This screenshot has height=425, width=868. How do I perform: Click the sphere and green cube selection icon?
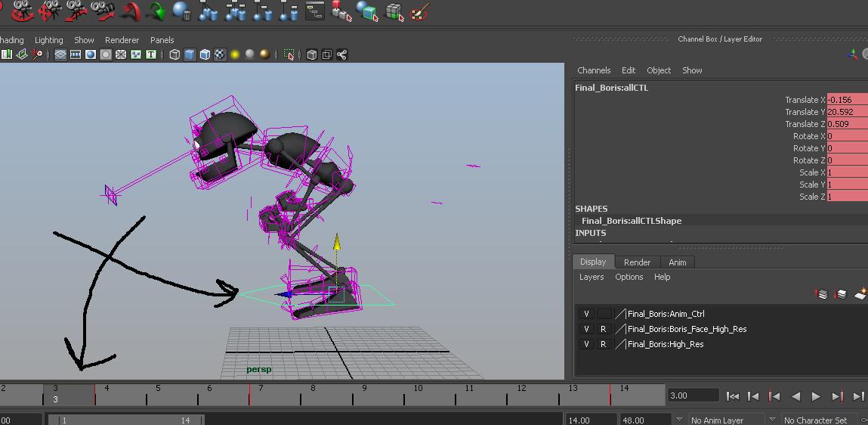368,11
